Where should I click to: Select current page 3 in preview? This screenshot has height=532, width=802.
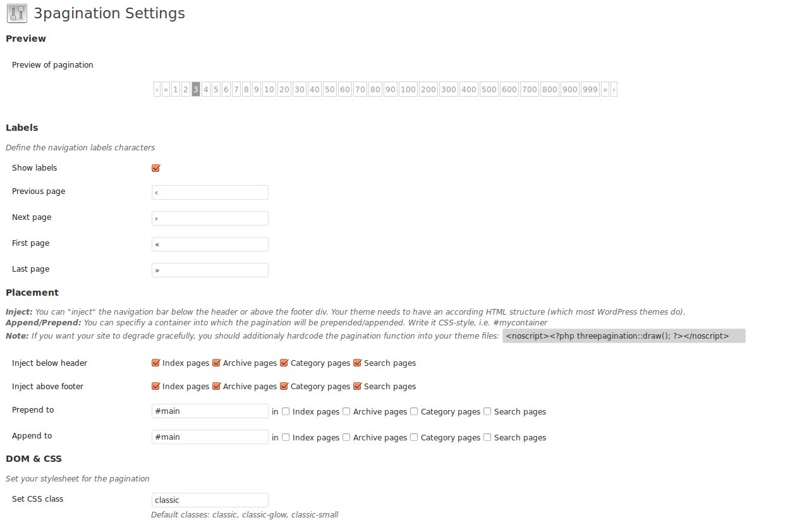(196, 90)
